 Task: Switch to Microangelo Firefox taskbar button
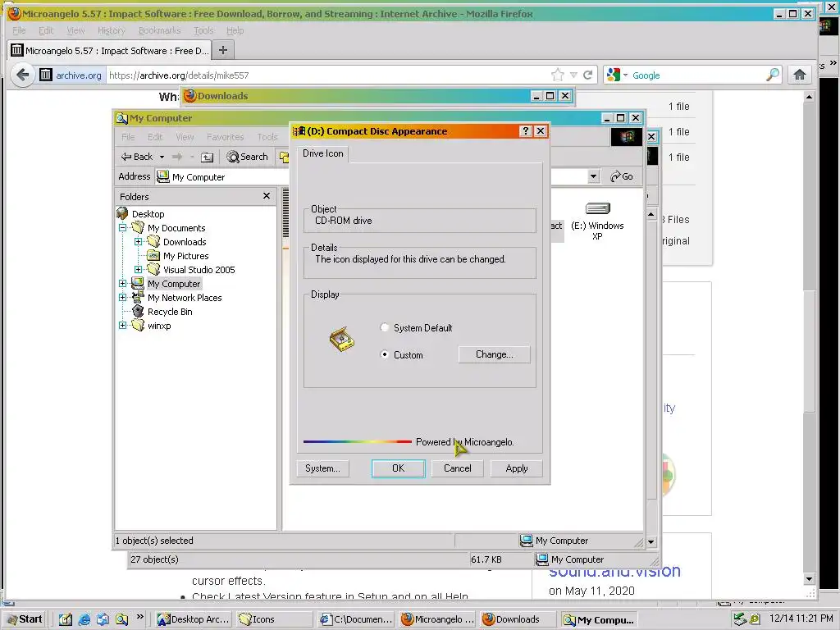pos(437,619)
